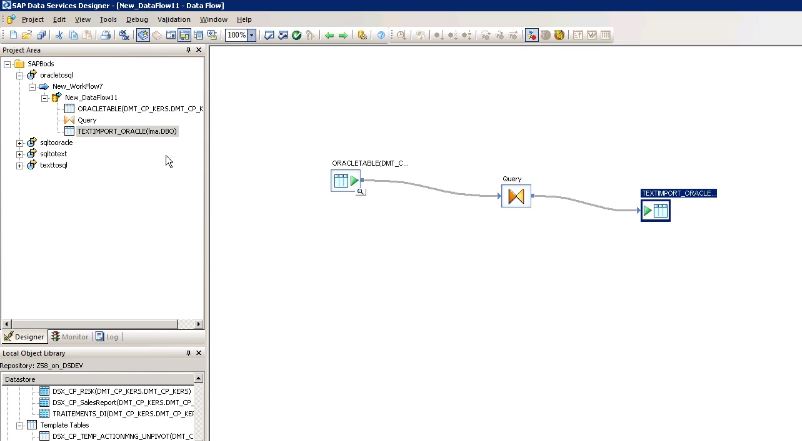802x441 pixels.
Task: Select the TRAITEMENTS_DI table in library
Action: 123,413
